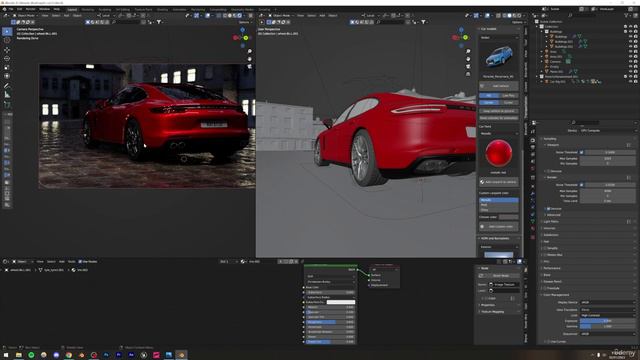Open the Device GPU Compute dropdown
Viewport: 640px width, 360px height.
click(x=607, y=131)
